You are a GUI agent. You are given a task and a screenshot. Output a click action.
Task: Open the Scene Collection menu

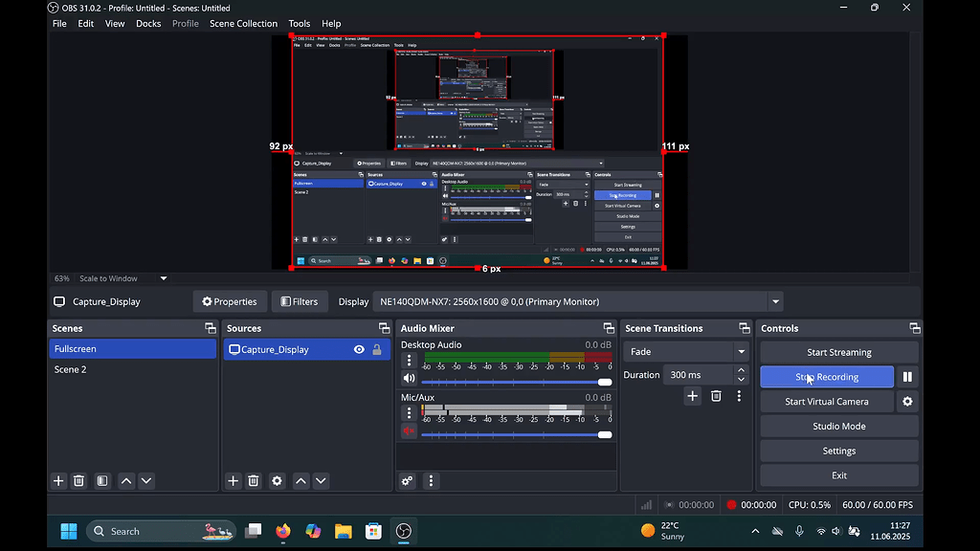pyautogui.click(x=243, y=24)
